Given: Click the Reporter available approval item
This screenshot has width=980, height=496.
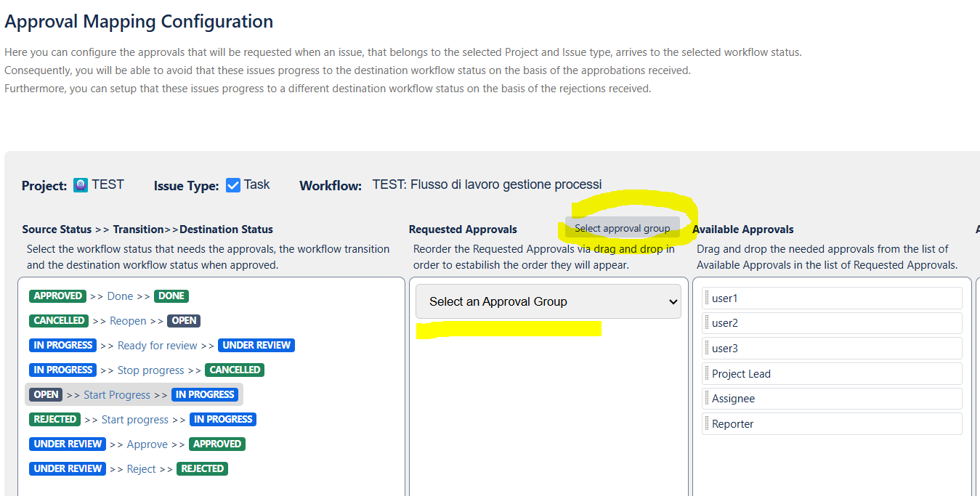Looking at the screenshot, I should (832, 424).
